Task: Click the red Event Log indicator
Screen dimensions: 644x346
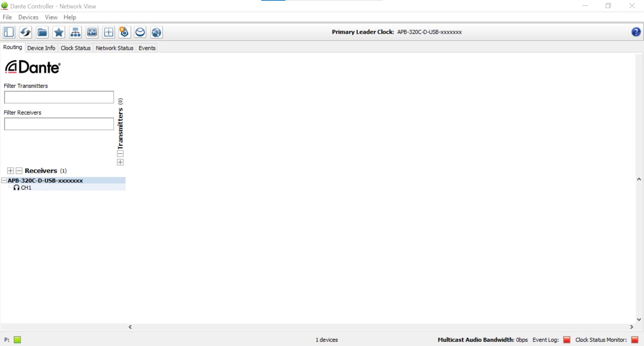Action: coord(567,340)
